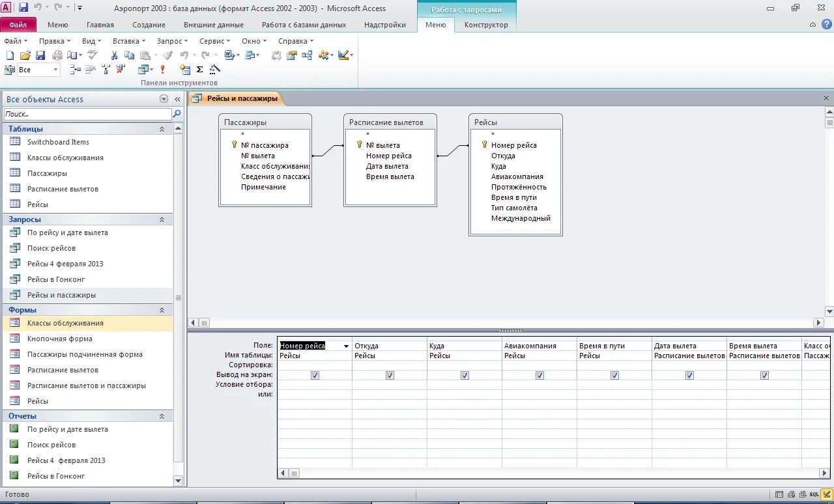Select the Авиакомпания field in Рейсы table box
The height and width of the screenshot is (504, 834).
tap(517, 176)
